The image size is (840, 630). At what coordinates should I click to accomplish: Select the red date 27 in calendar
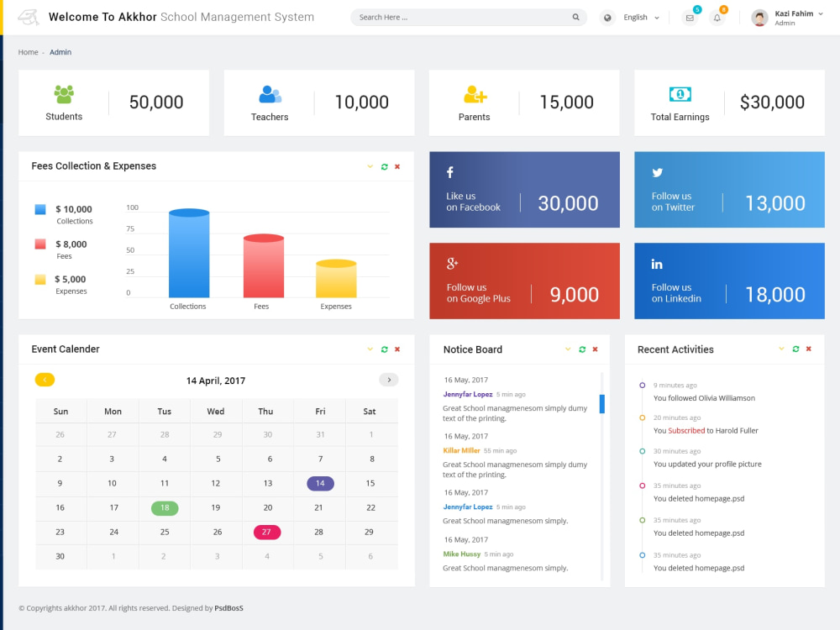click(x=267, y=532)
